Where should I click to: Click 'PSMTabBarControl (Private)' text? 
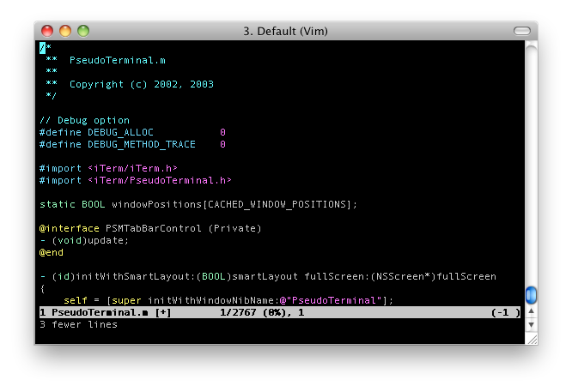[x=184, y=228]
